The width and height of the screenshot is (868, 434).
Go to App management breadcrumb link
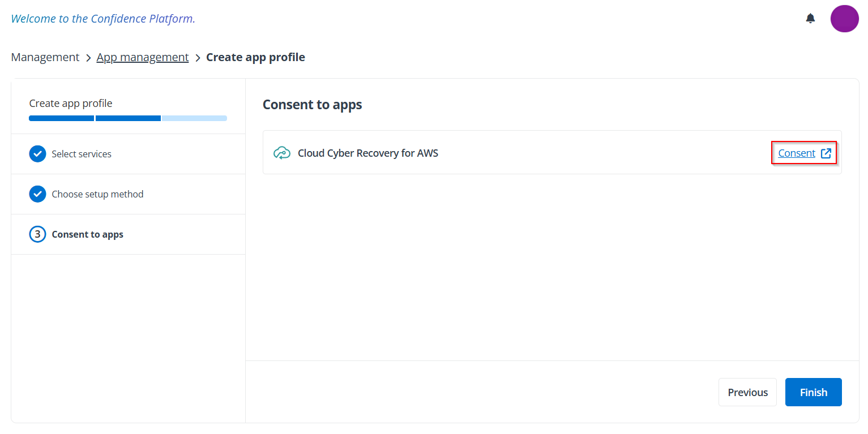pos(143,57)
